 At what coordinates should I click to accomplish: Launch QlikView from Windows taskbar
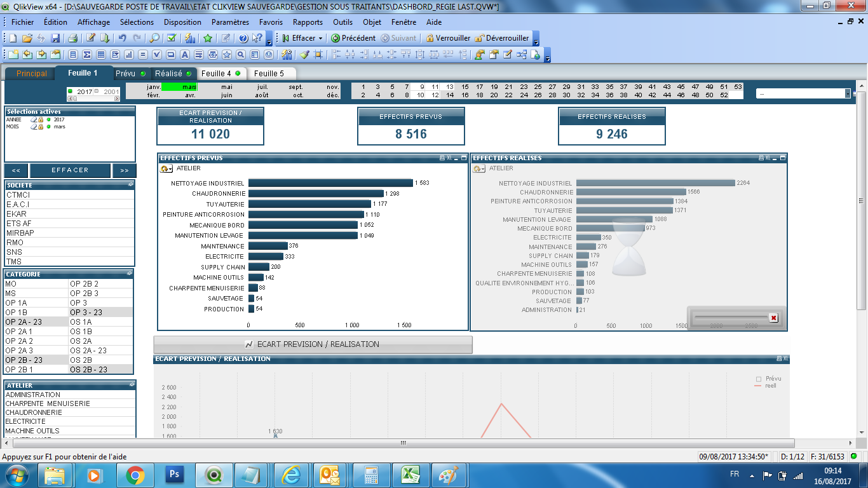(x=215, y=474)
